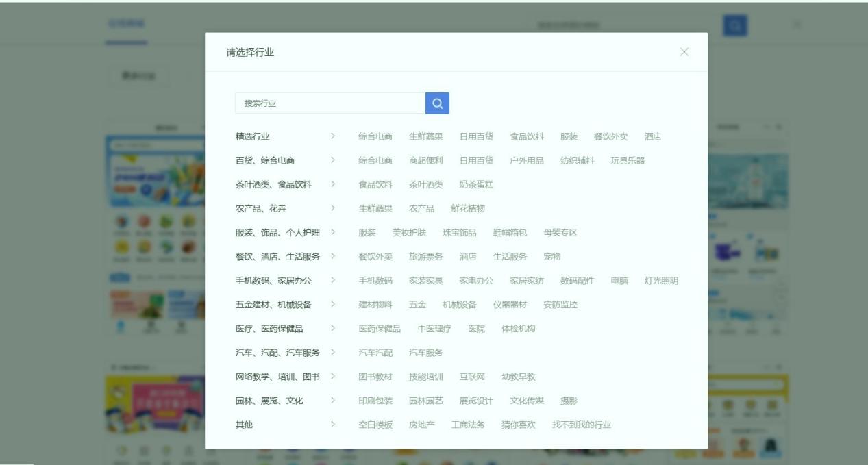Select the 农产品、花卉 category
Viewport: 868px width, 465px height.
(x=261, y=208)
